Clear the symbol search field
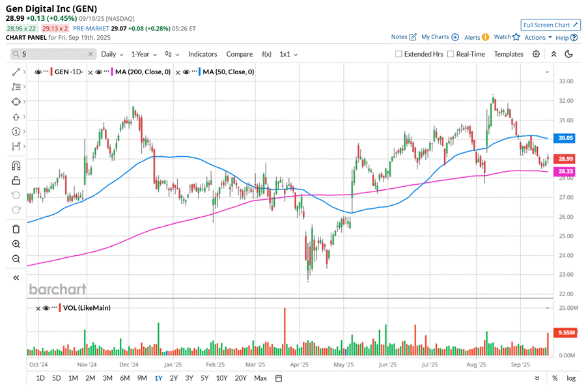 pos(91,54)
